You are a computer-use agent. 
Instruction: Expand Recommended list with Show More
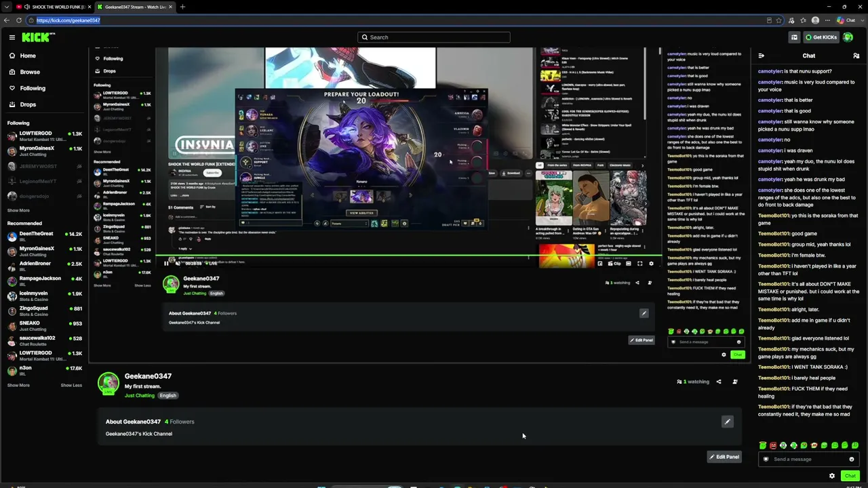18,386
